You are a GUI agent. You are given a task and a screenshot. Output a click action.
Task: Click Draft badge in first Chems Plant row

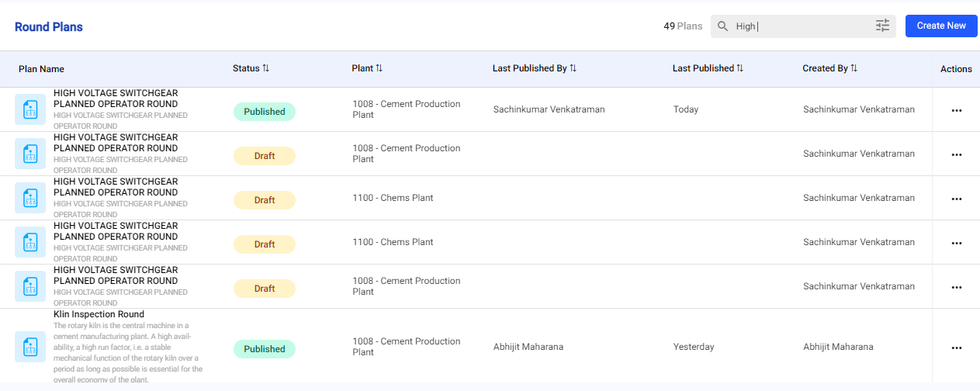click(x=265, y=200)
